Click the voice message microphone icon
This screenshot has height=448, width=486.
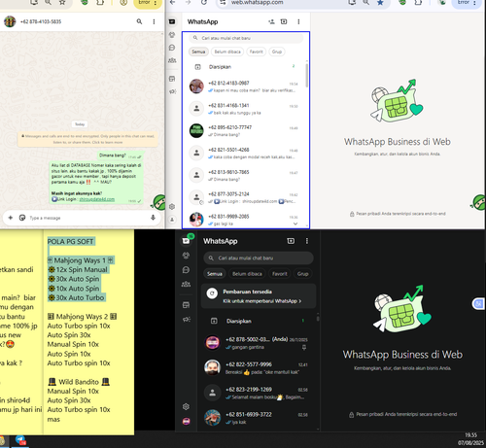(x=153, y=218)
